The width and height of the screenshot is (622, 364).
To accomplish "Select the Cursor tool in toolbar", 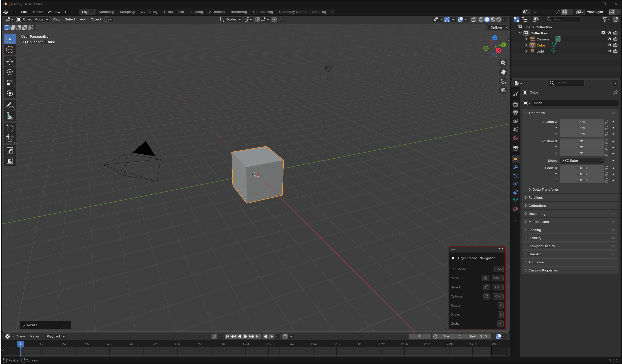I will (x=10, y=50).
